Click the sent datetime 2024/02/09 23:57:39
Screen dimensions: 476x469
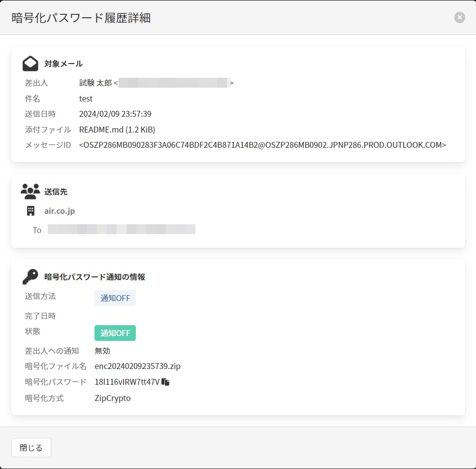(x=115, y=114)
